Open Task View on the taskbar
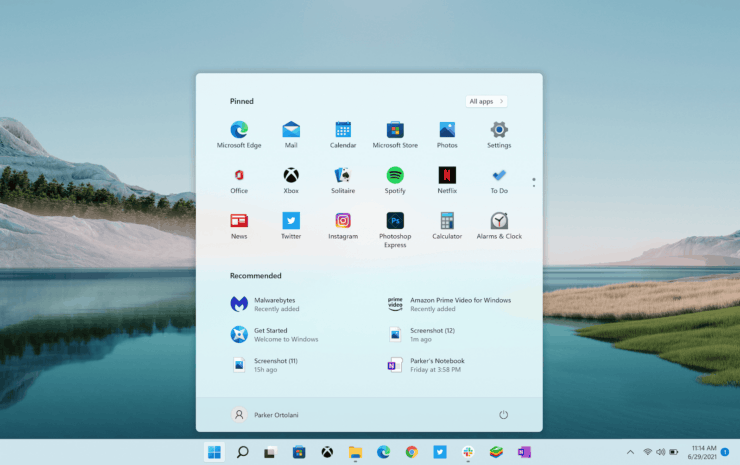The width and height of the screenshot is (740, 465). coord(270,452)
